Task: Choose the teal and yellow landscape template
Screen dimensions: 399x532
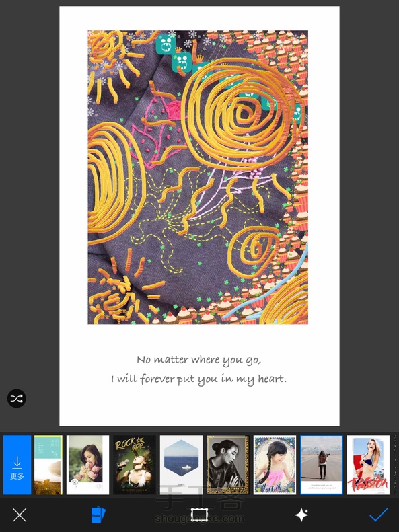Action: (x=48, y=465)
